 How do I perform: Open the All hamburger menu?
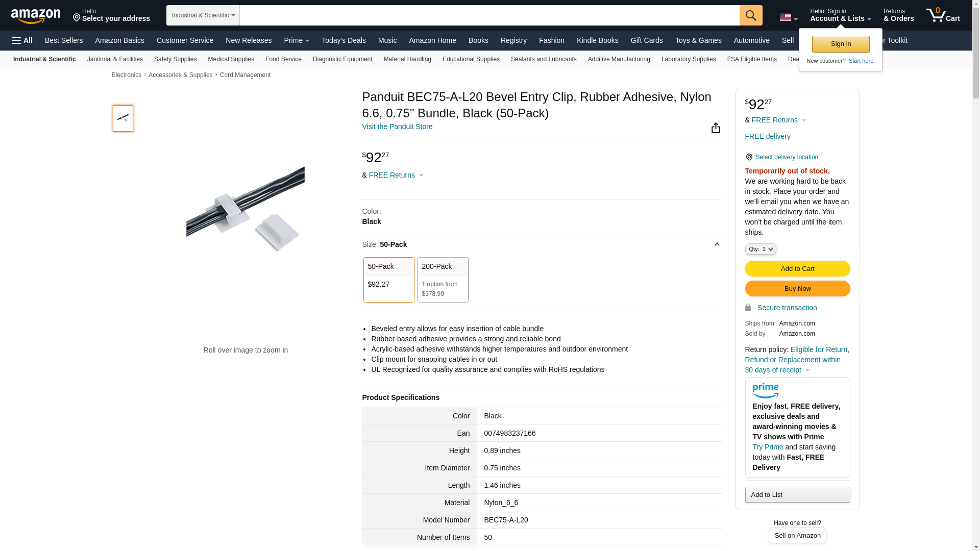[22, 40]
